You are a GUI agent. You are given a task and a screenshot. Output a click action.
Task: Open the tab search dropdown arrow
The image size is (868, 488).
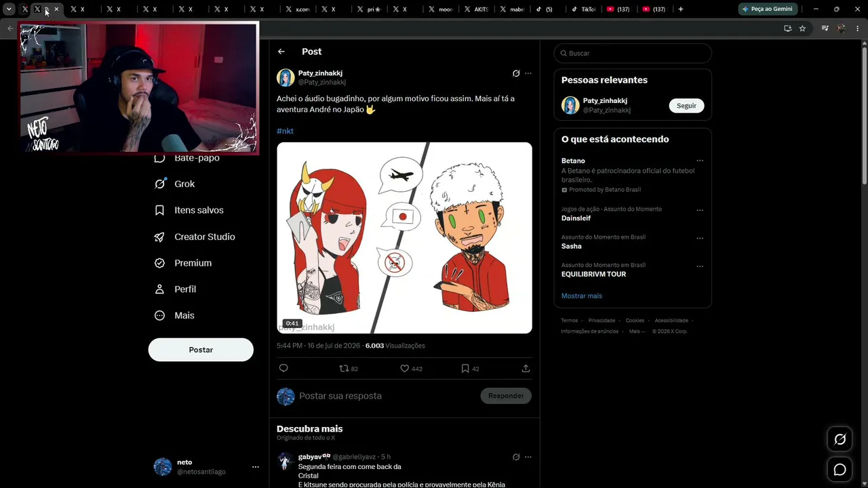[x=9, y=9]
